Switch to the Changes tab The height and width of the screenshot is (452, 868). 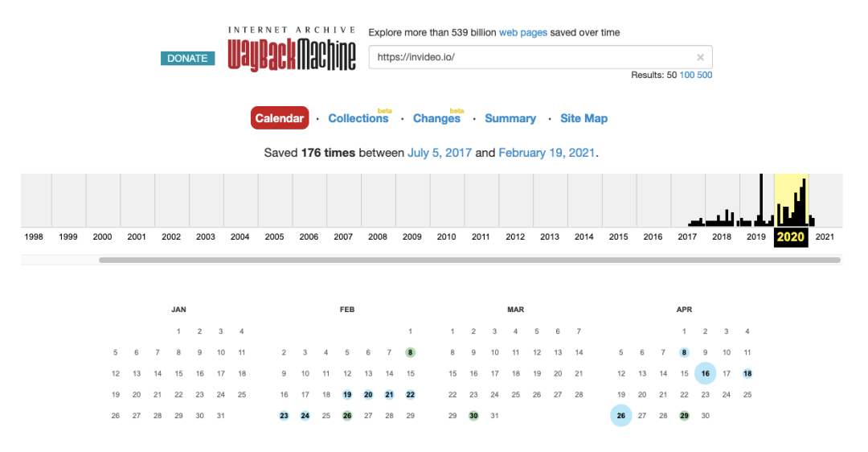tap(436, 118)
